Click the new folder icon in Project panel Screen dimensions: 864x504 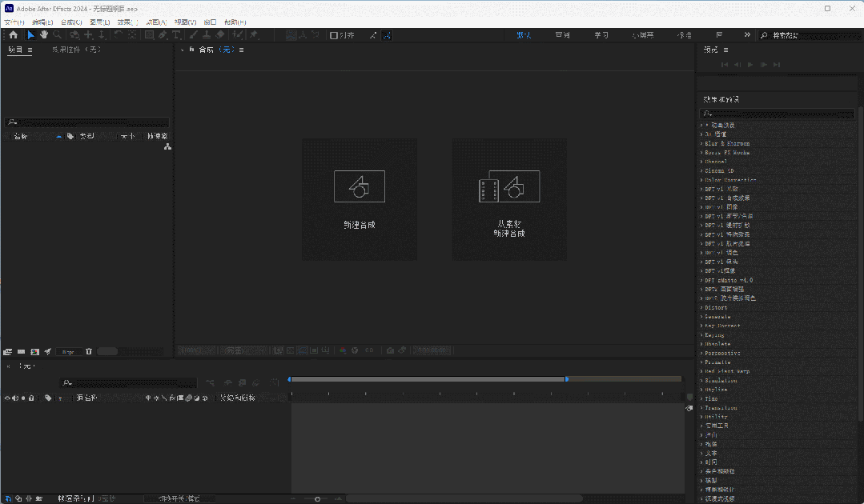coord(21,351)
